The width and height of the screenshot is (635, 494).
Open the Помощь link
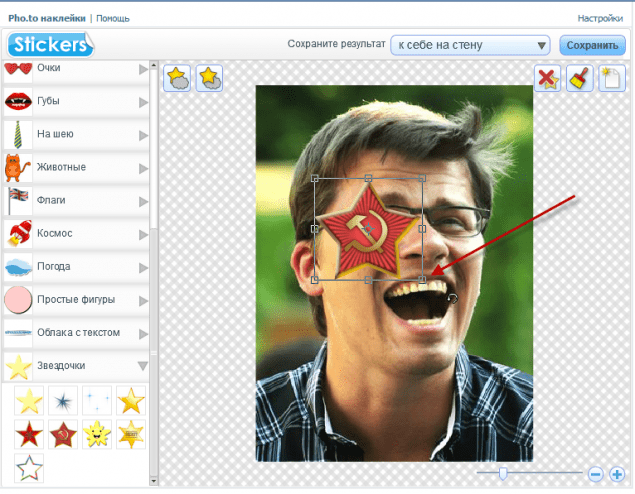click(x=115, y=18)
